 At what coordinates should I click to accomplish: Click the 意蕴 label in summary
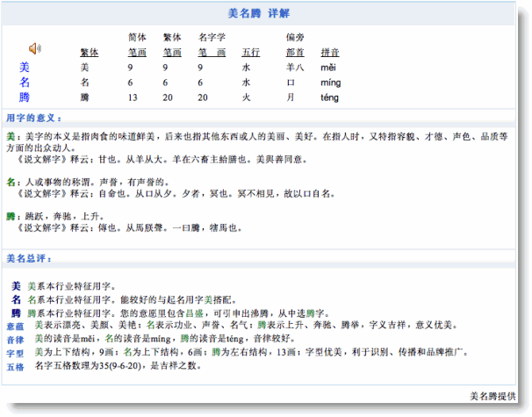pyautogui.click(x=15, y=326)
